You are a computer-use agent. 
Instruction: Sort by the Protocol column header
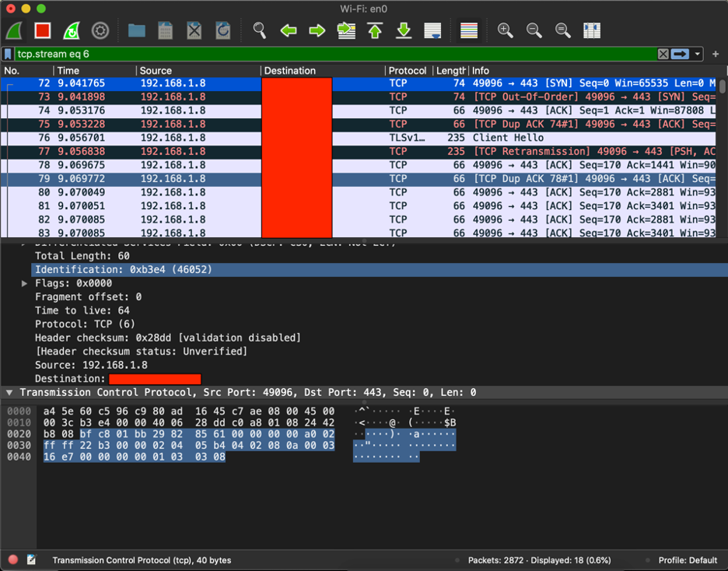point(408,71)
